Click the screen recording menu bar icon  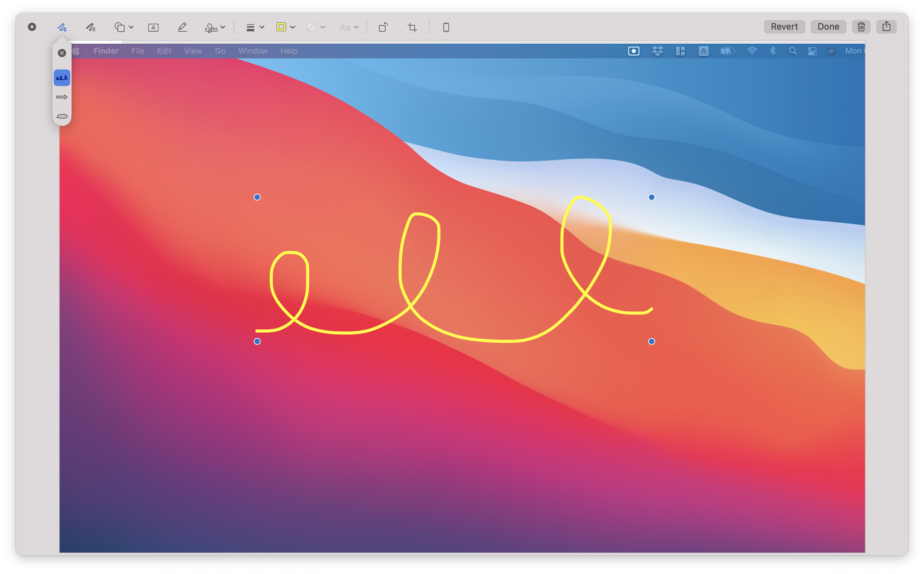coord(633,51)
